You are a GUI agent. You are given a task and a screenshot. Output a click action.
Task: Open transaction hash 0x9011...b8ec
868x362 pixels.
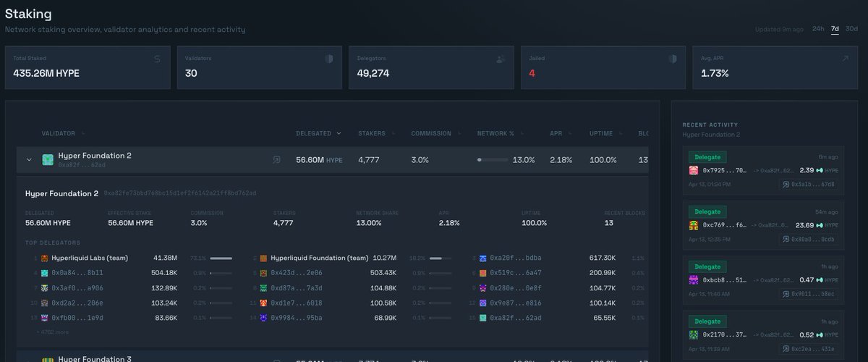(809, 294)
